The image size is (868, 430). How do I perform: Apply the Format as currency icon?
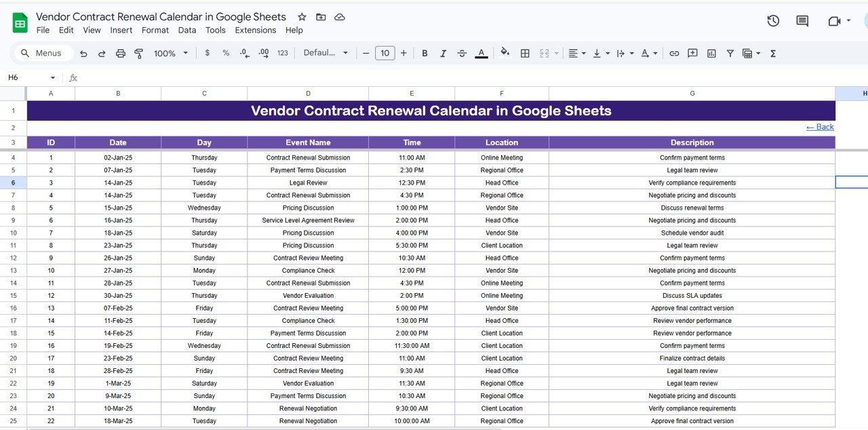coord(207,53)
